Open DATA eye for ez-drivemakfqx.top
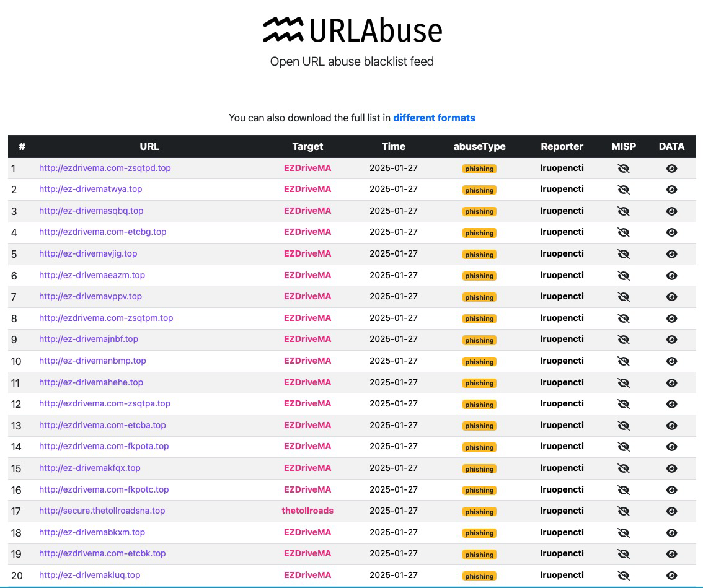Image resolution: width=703 pixels, height=588 pixels. tap(671, 468)
